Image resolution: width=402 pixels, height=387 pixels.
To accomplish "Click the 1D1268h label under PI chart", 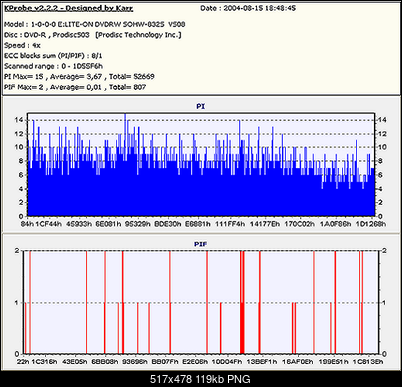I will [x=370, y=224].
